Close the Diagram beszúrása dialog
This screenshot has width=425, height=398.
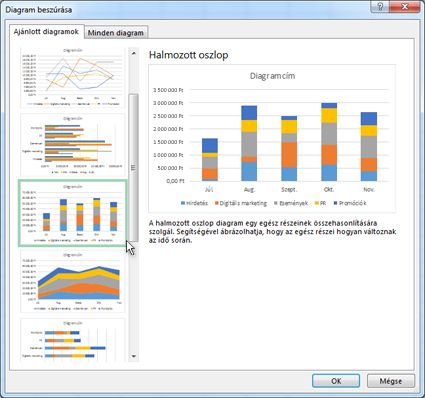pos(405,7)
